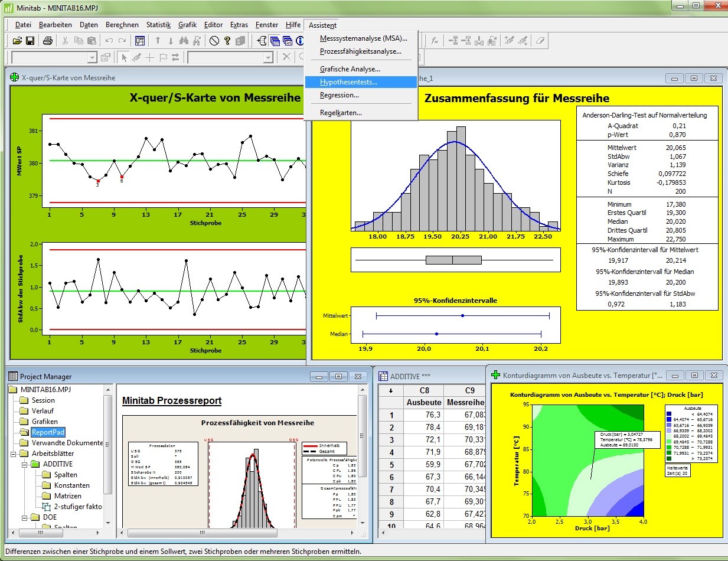Image resolution: width=728 pixels, height=561 pixels.
Task: Select Konstanten under ADDITIVE
Action: pyautogui.click(x=72, y=485)
